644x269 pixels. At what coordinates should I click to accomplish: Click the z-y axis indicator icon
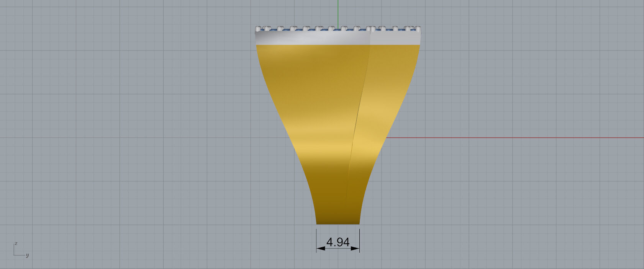21,249
